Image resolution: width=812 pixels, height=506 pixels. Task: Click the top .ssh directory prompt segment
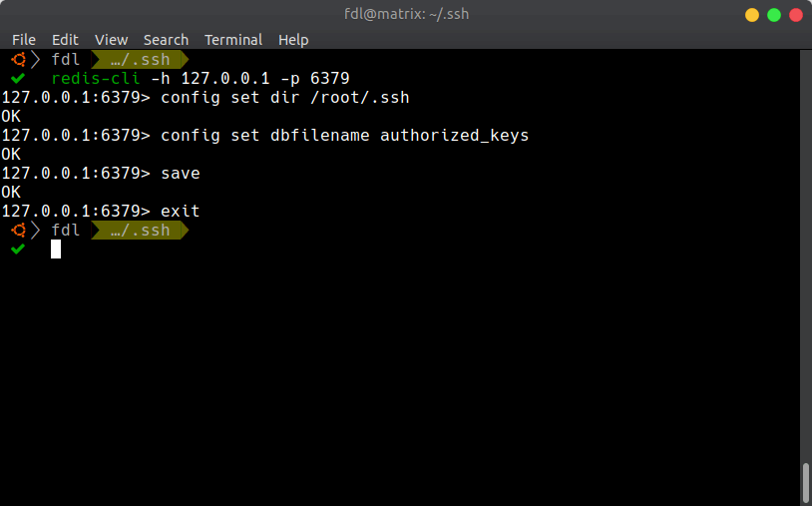140,60
